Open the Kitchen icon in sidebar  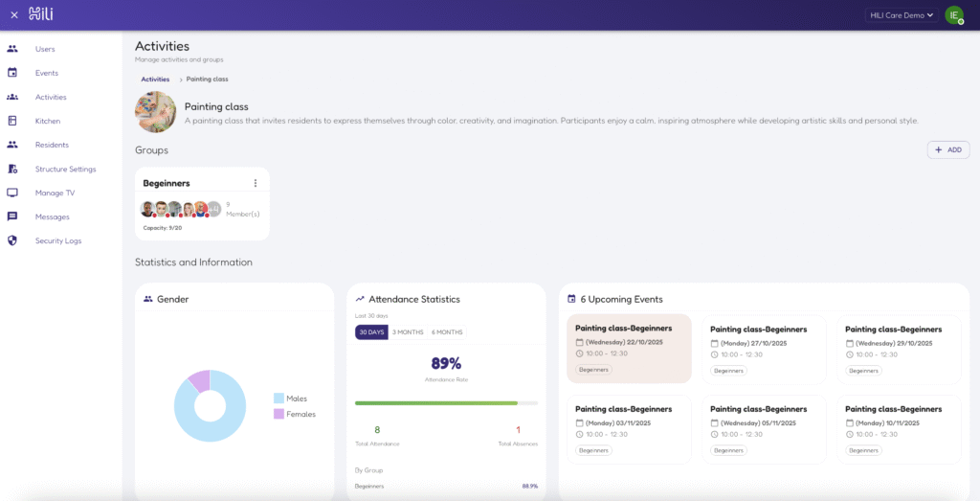(x=12, y=121)
